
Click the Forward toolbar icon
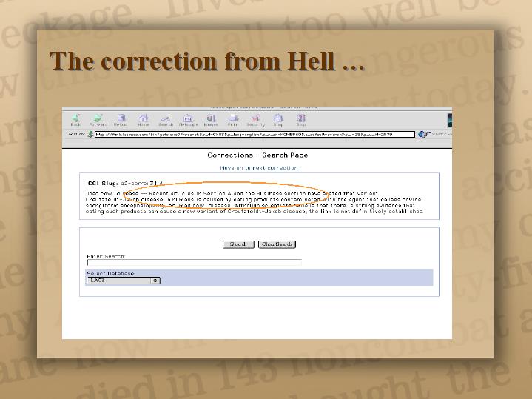click(98, 120)
